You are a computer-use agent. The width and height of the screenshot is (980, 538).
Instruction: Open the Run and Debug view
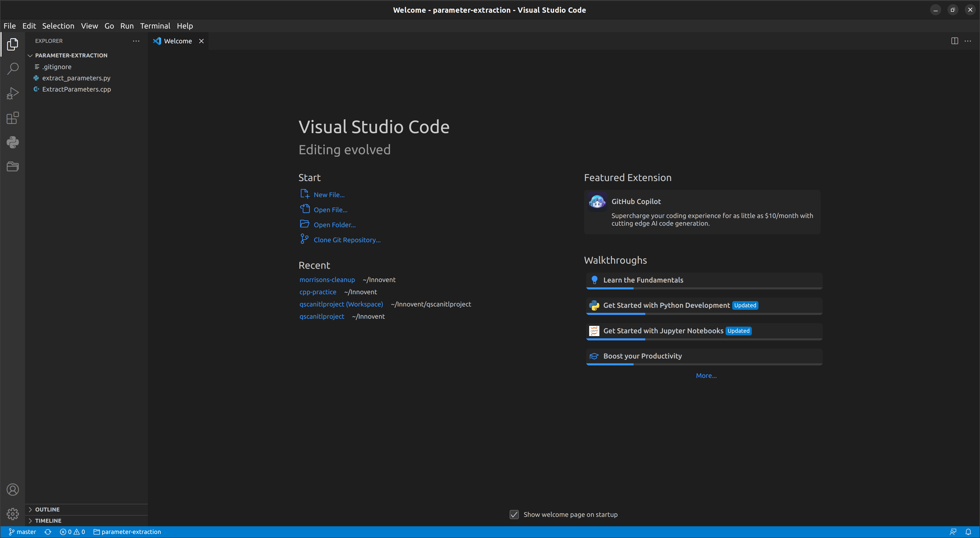(12, 93)
